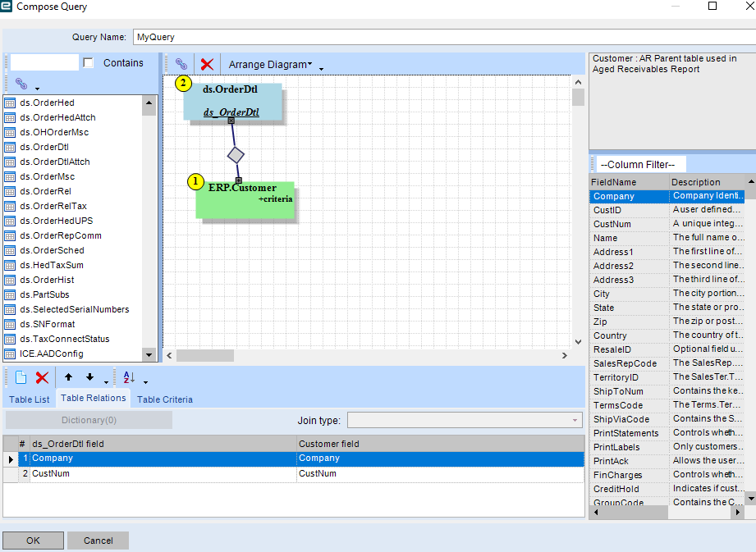Image resolution: width=756 pixels, height=552 pixels.
Task: Click the ds_OrderDtl alias label on diagram node
Action: point(231,112)
